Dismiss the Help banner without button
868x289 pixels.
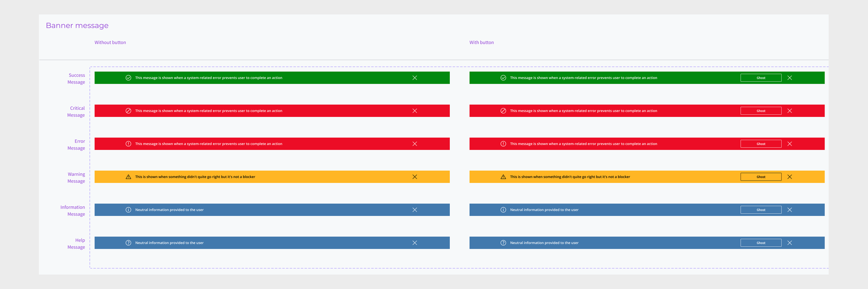[x=415, y=242]
